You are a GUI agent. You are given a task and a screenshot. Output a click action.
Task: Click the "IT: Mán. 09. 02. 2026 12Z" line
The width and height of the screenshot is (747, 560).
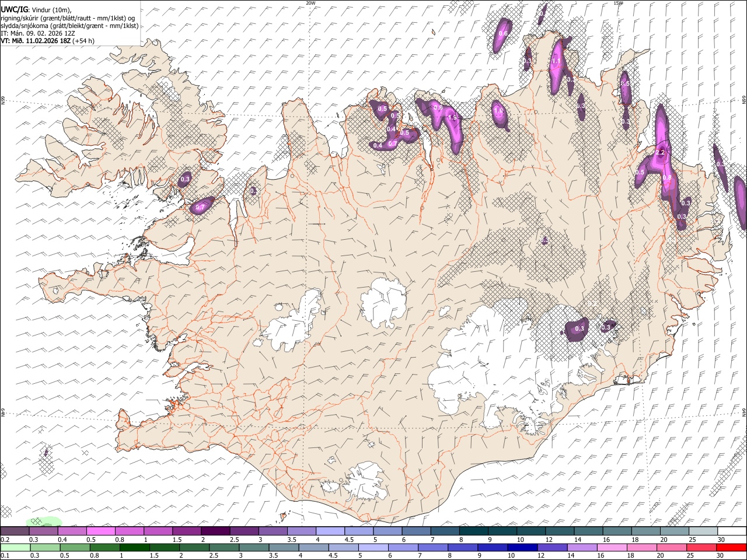point(38,33)
